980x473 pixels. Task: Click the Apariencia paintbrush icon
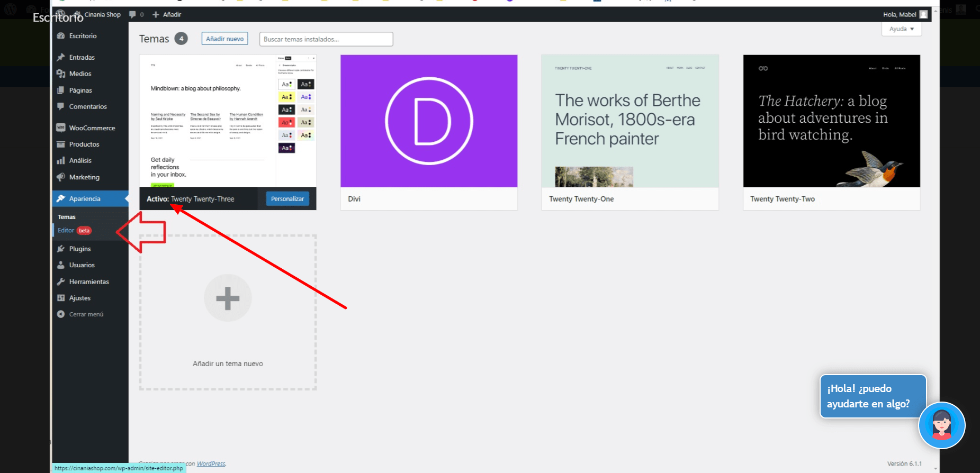[61, 198]
